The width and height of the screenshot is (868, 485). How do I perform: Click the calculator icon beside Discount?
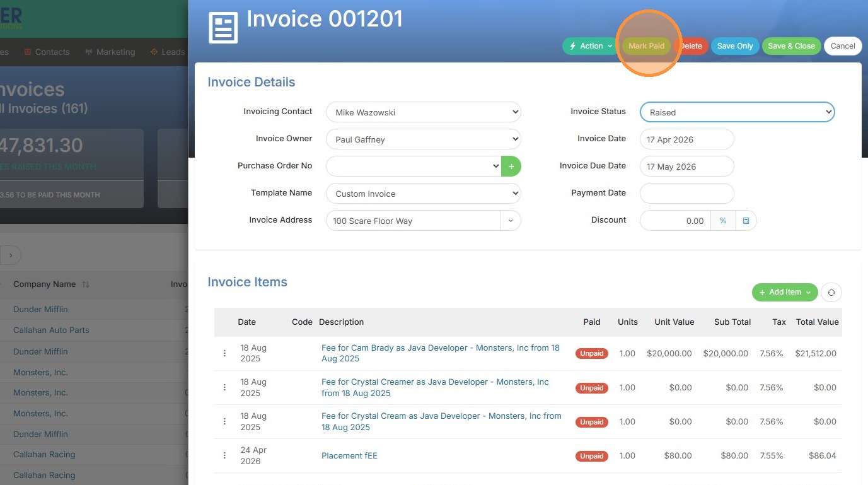746,221
